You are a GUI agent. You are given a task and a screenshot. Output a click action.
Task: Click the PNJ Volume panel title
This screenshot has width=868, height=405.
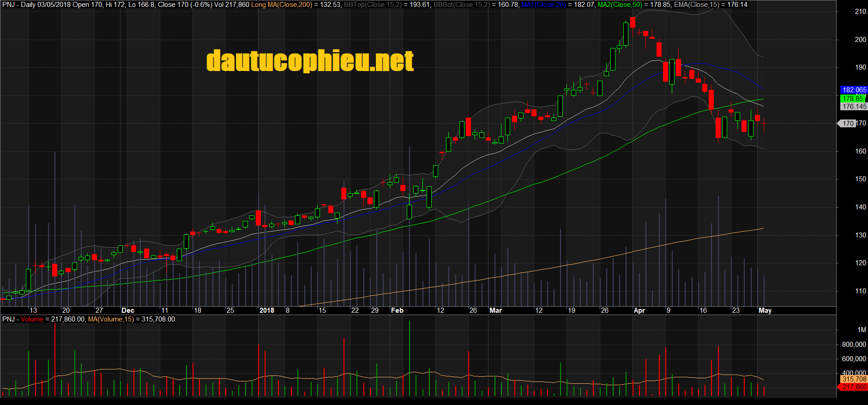point(23,319)
